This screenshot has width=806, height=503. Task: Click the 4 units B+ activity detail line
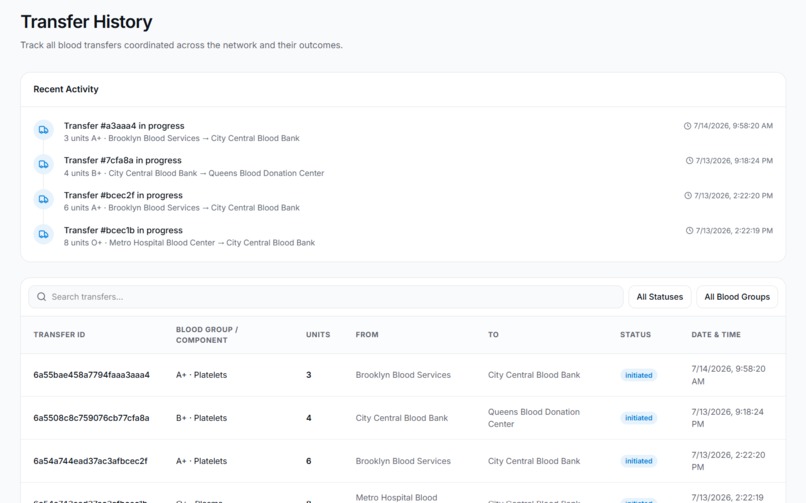194,173
